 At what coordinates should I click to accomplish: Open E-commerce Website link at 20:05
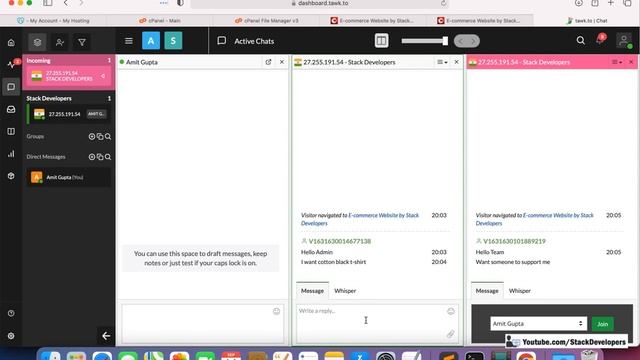[535, 219]
